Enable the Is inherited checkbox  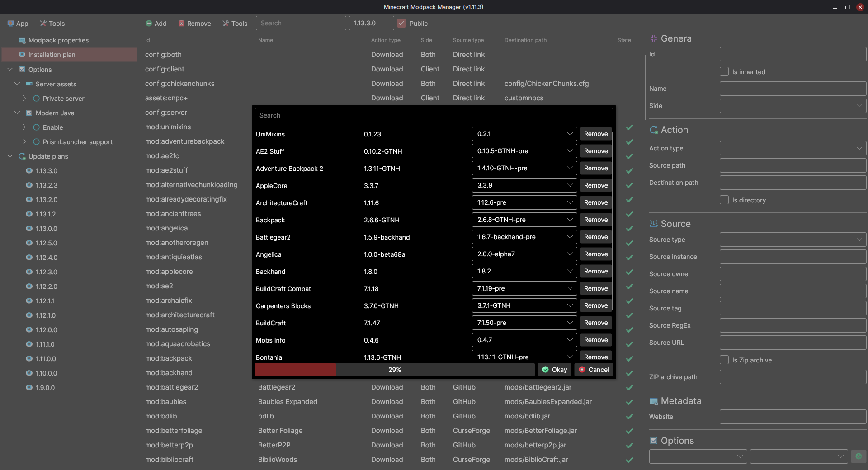tap(724, 72)
